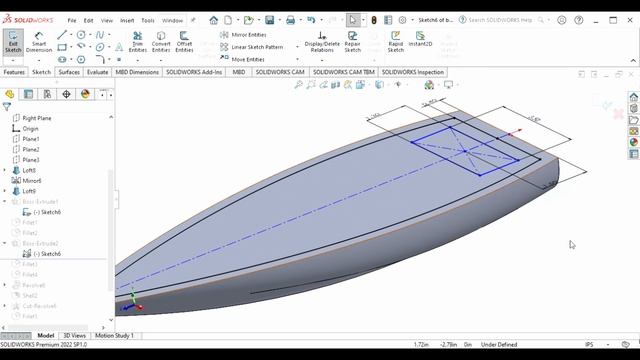The height and width of the screenshot is (360, 640).
Task: Open the Insert menu
Action: 127,20
